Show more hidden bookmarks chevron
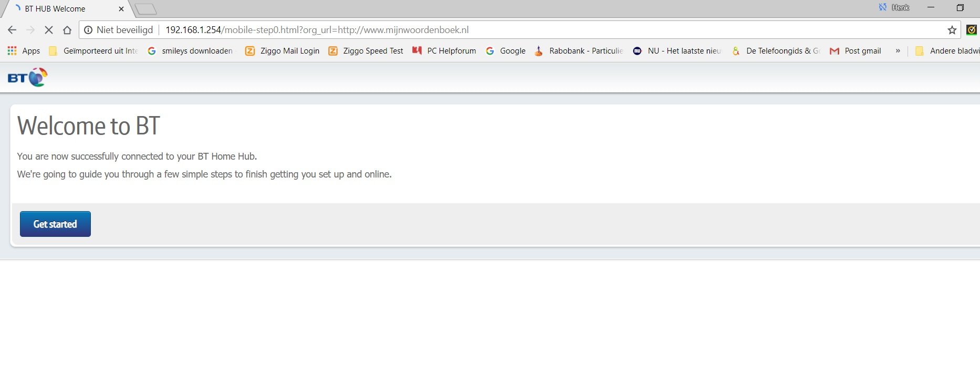 click(898, 51)
